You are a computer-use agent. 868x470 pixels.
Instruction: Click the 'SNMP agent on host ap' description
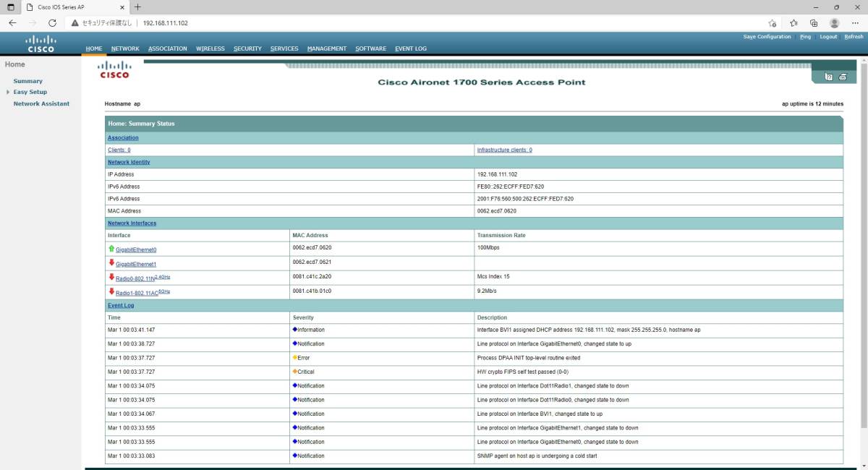pos(537,456)
